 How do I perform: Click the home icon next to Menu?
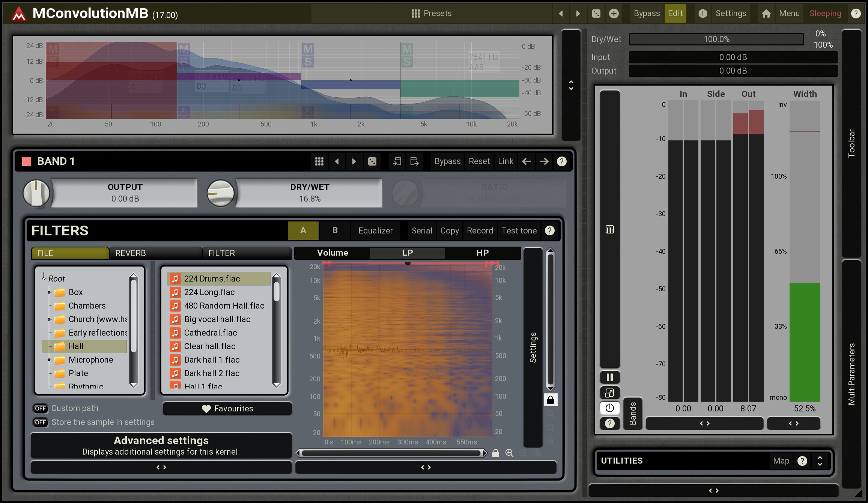coord(766,14)
